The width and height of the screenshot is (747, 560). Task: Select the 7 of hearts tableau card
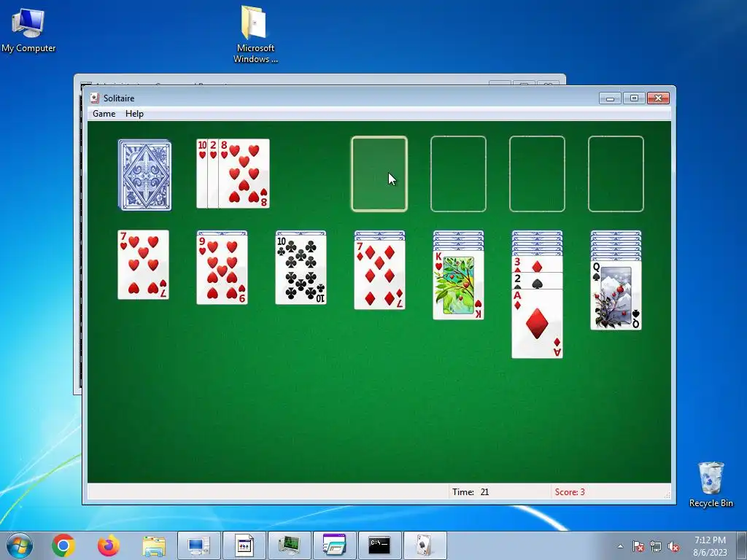(144, 265)
